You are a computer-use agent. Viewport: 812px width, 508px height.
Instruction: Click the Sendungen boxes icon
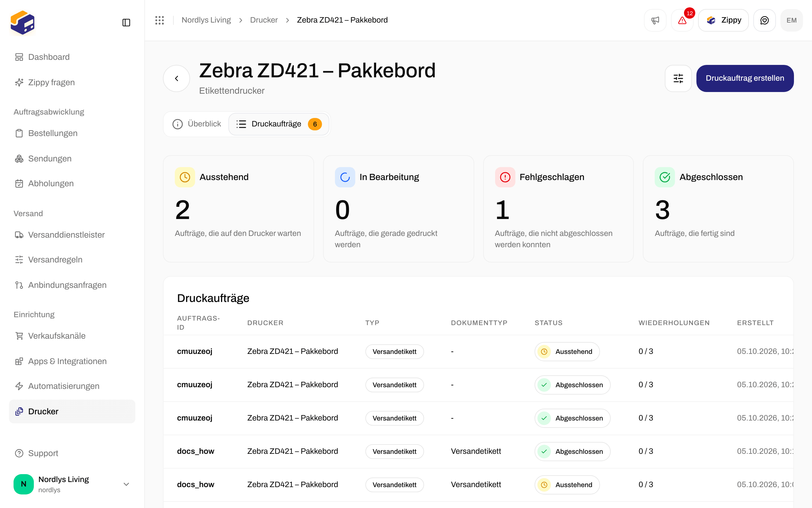19,159
